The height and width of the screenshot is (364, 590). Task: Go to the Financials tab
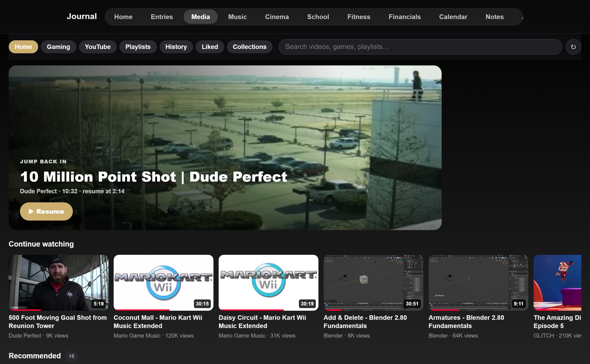pyautogui.click(x=405, y=17)
